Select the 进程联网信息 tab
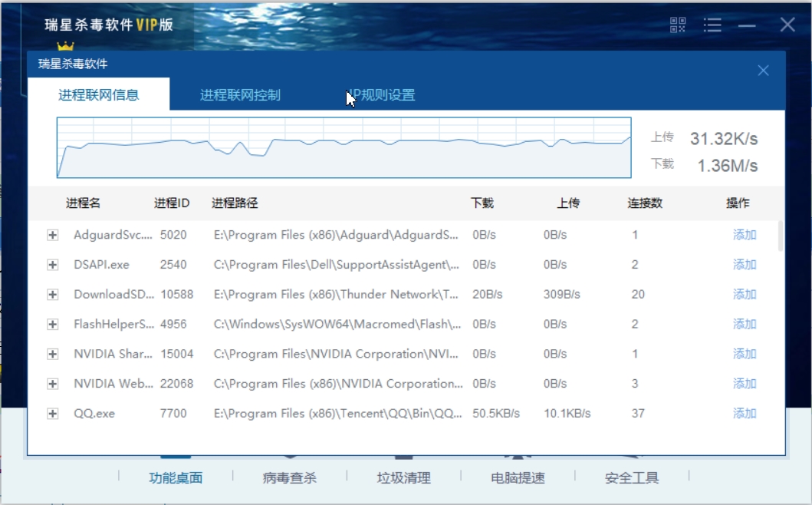The image size is (812, 505). (99, 95)
